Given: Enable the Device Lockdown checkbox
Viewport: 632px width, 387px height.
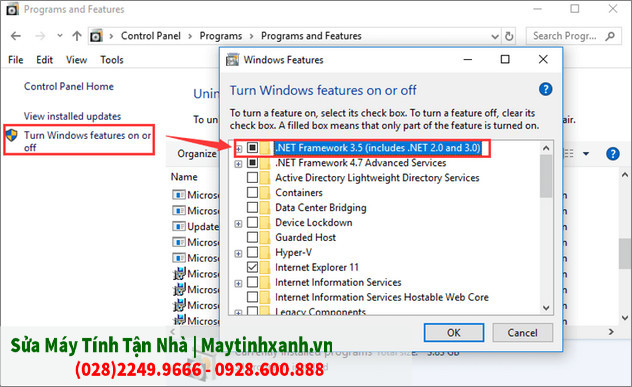Looking at the screenshot, I should pyautogui.click(x=252, y=222).
